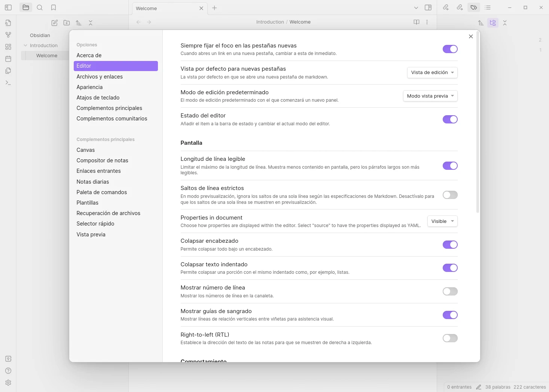
Task: Enable Saltos de línea estrictos toggle
Action: tap(450, 195)
